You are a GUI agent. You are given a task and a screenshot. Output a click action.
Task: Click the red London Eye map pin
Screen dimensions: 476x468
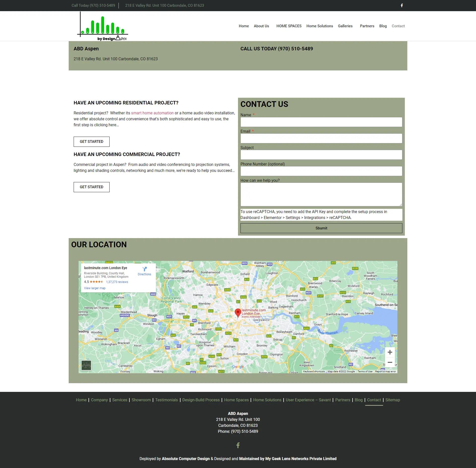pyautogui.click(x=238, y=312)
